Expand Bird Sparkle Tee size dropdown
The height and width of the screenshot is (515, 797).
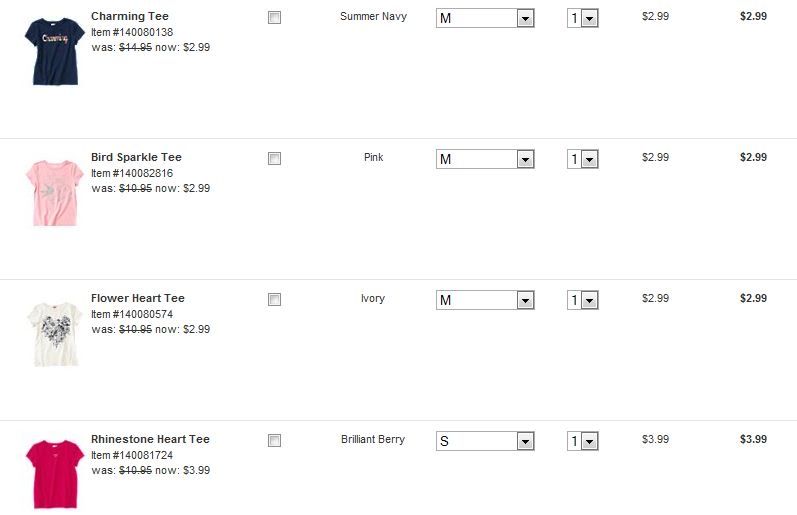click(x=485, y=160)
